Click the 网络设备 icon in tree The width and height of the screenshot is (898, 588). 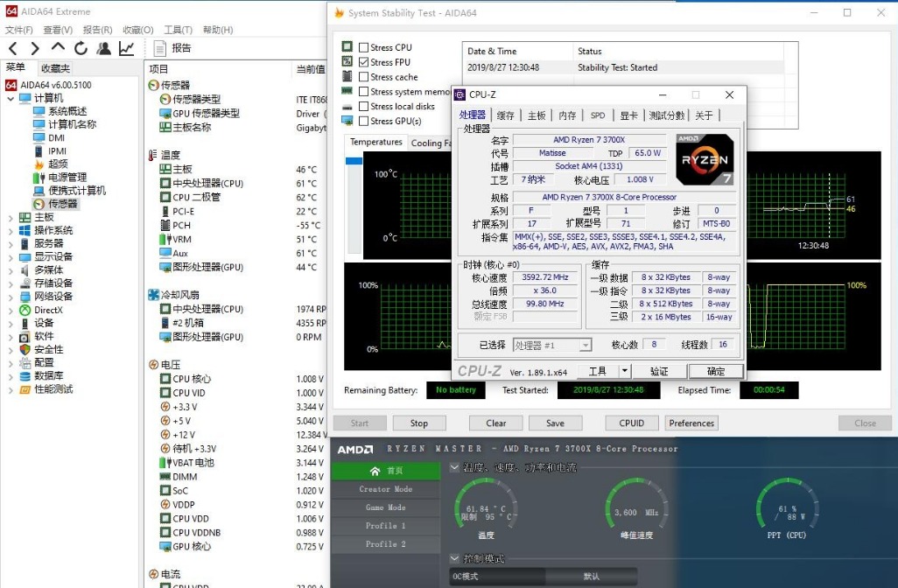click(25, 297)
